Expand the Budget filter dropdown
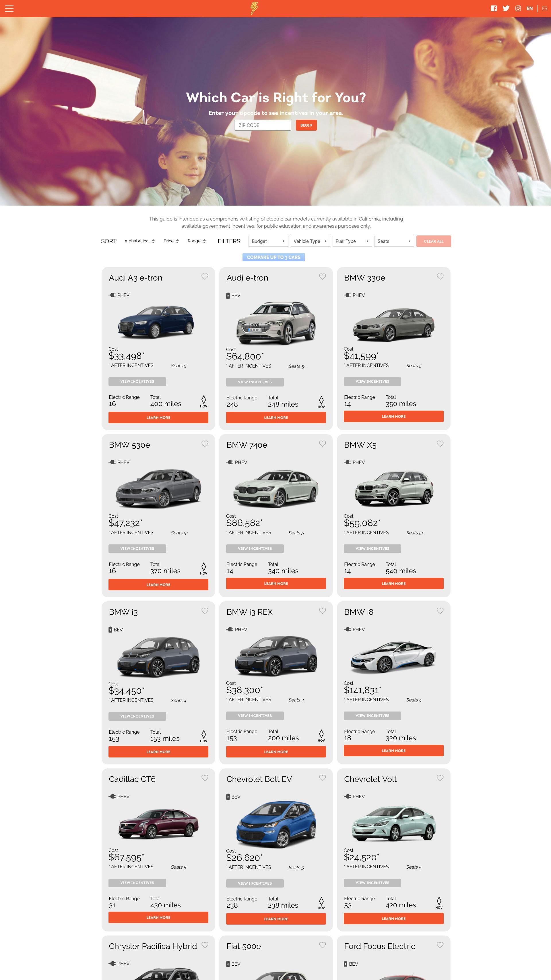The height and width of the screenshot is (980, 551). coord(268,241)
